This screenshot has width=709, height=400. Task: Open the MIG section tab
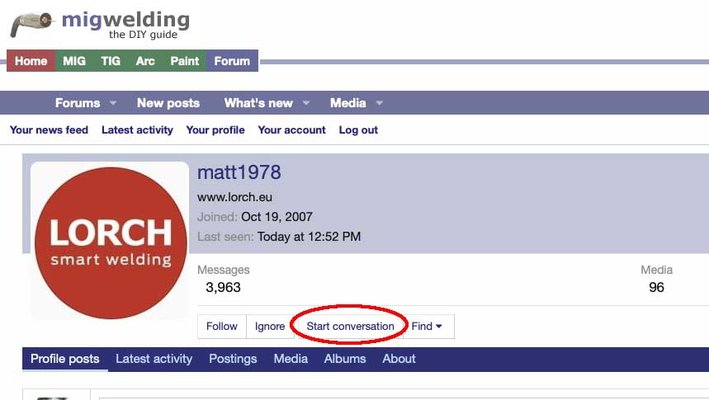tap(74, 61)
